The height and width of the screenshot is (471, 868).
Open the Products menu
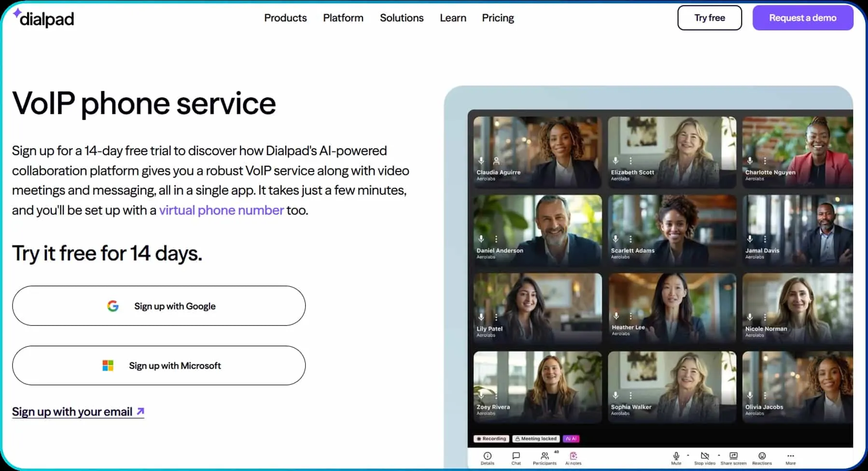(285, 18)
